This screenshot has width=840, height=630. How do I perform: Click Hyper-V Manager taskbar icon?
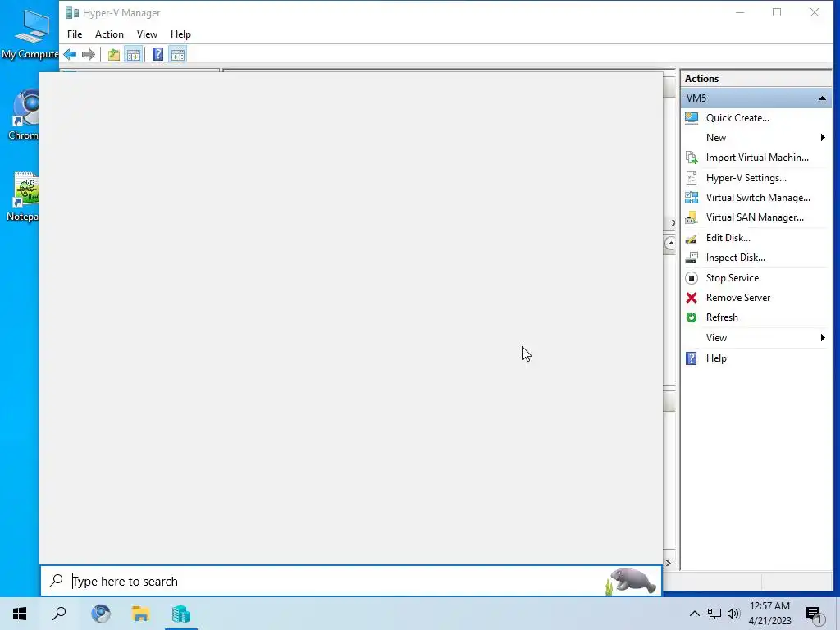(x=181, y=614)
